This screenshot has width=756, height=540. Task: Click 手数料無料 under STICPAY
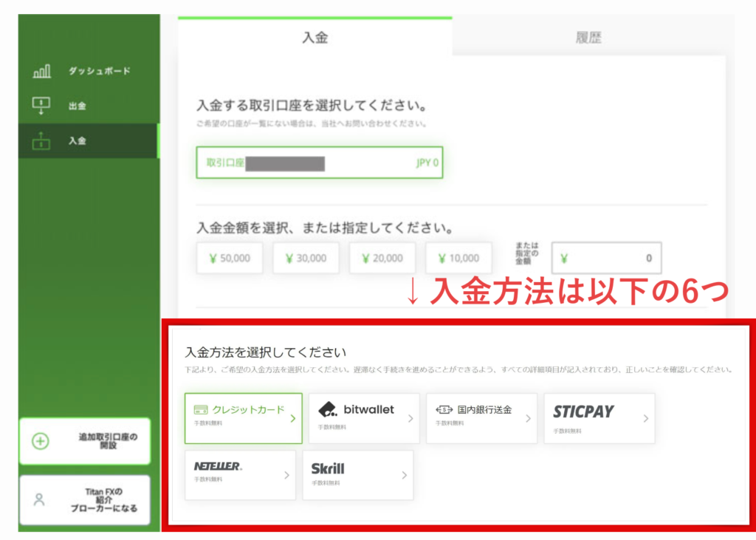click(x=568, y=431)
